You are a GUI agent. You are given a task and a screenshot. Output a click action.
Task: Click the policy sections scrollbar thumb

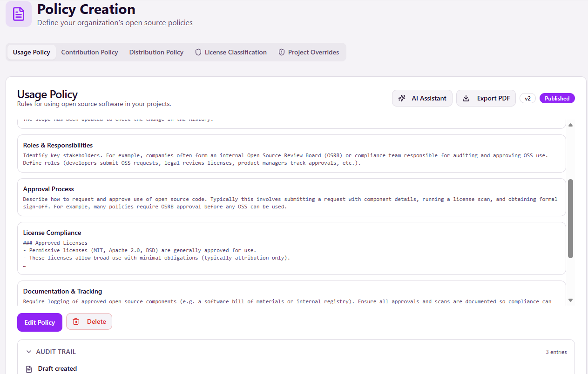pyautogui.click(x=571, y=219)
